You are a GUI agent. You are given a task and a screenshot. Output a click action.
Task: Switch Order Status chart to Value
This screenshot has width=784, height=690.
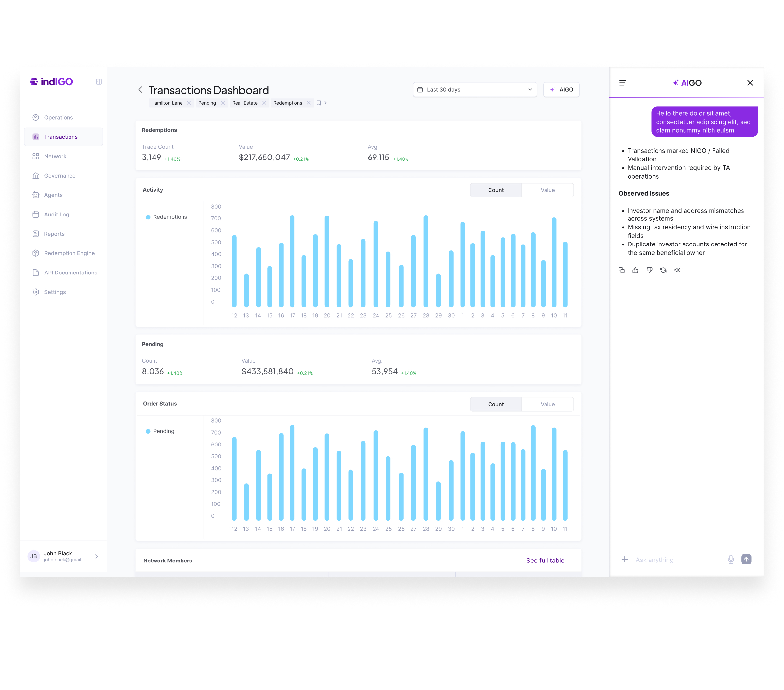coord(548,405)
